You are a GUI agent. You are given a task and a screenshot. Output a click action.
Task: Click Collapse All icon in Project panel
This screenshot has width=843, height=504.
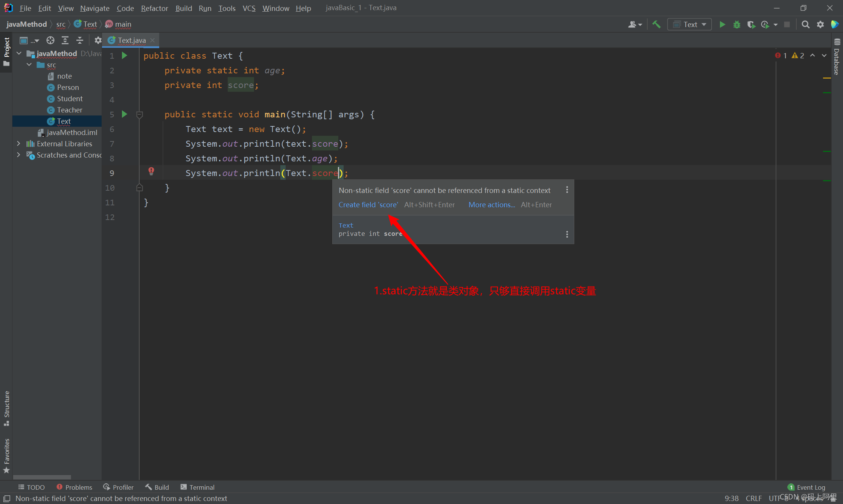pos(80,40)
